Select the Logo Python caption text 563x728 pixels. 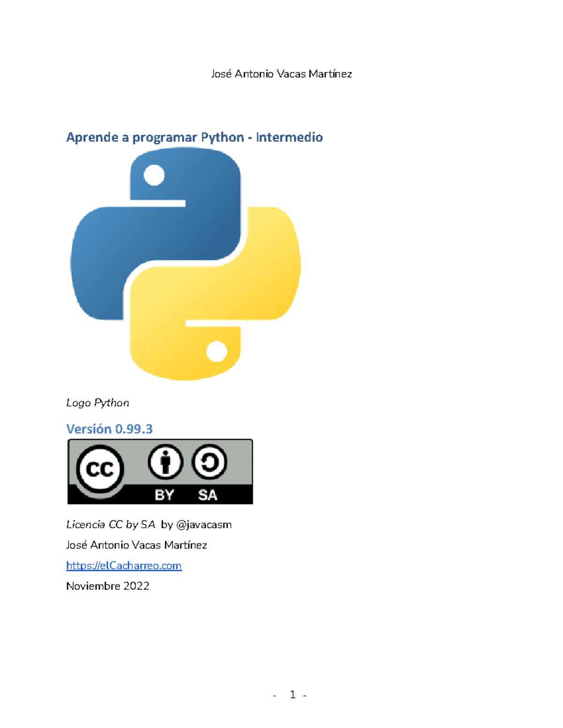[x=98, y=402]
